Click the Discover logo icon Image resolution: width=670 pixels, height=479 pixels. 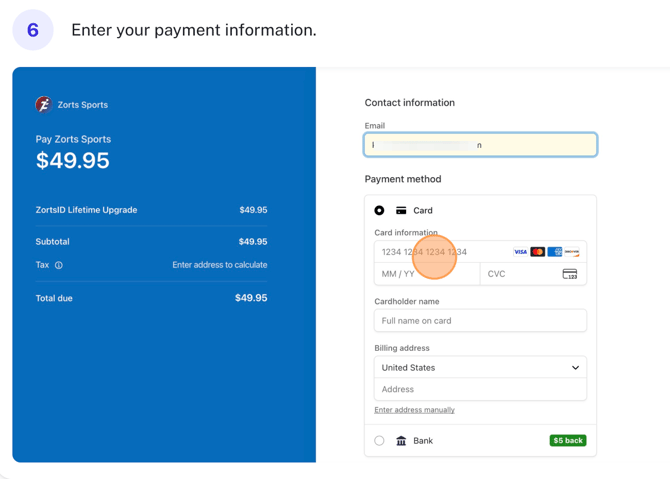pos(571,252)
